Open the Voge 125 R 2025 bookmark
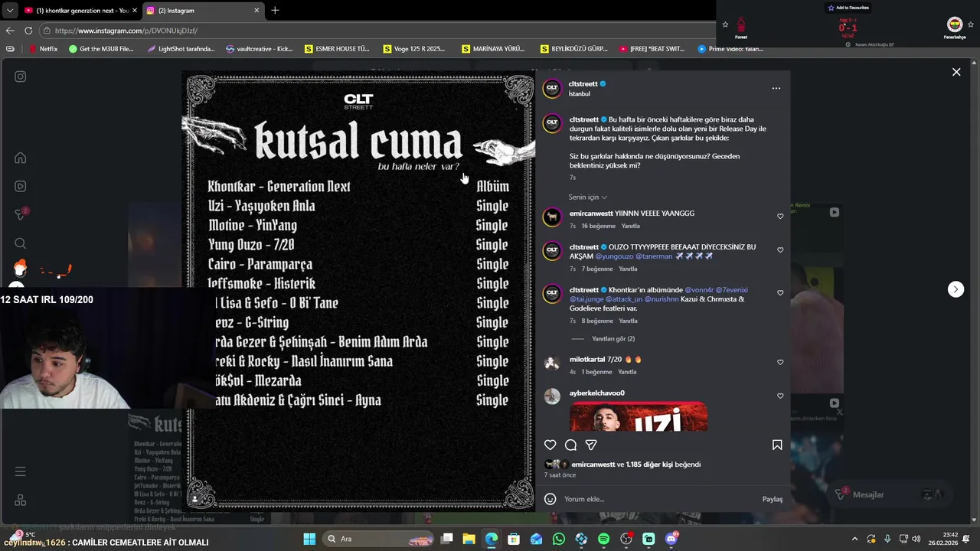This screenshot has height=551, width=980. (x=413, y=49)
